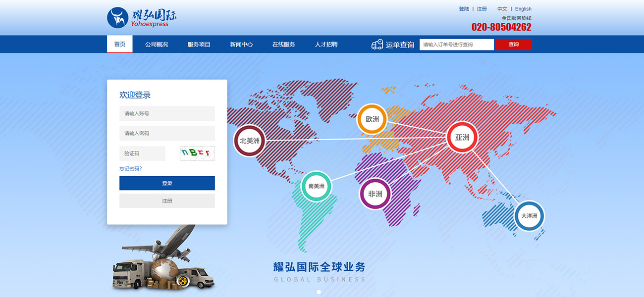
Task: Select the 欧洲 continent marker
Action: (x=372, y=119)
